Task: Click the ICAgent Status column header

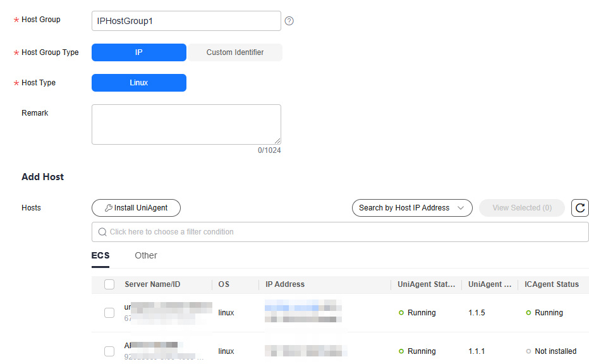Action: click(x=552, y=284)
